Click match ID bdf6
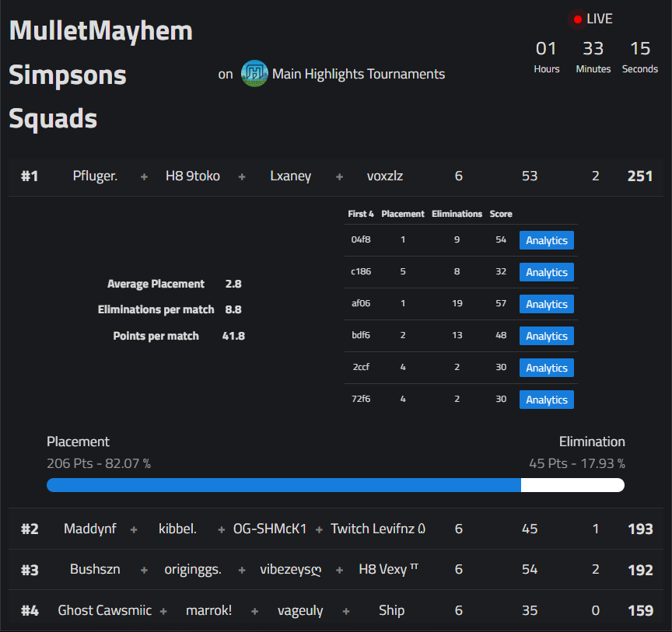Viewport: 672px width, 632px height. pyautogui.click(x=361, y=335)
